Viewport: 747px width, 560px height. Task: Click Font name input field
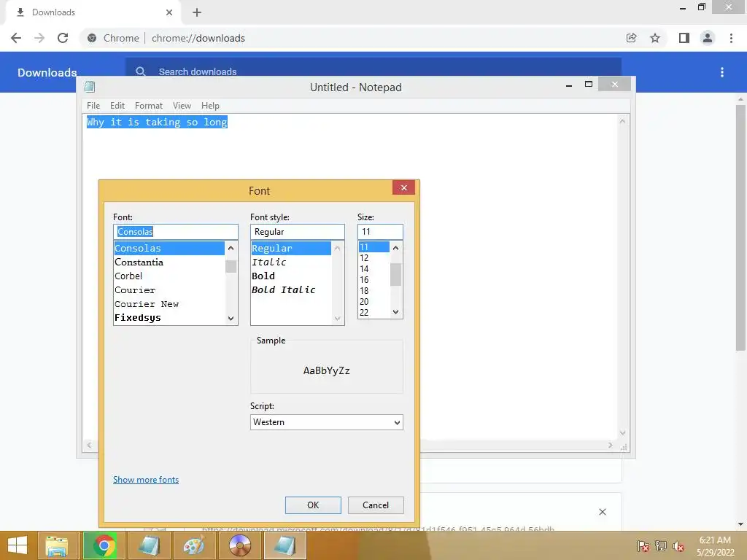click(x=176, y=232)
